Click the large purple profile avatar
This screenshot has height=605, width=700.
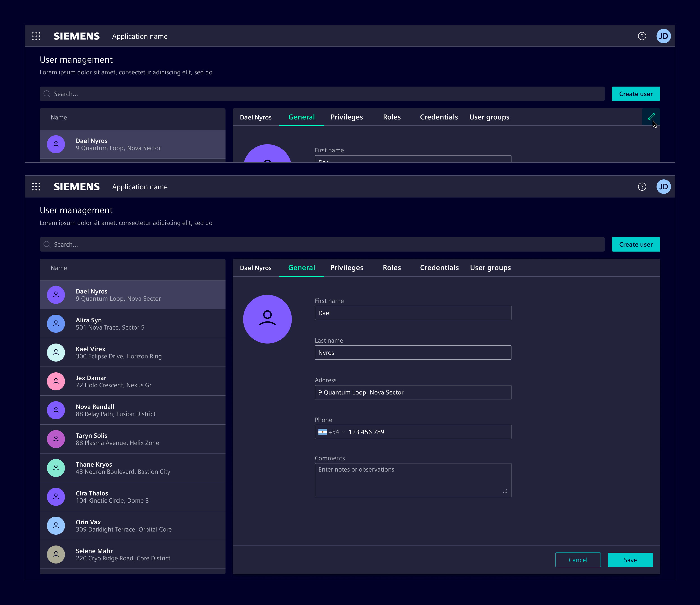click(267, 319)
